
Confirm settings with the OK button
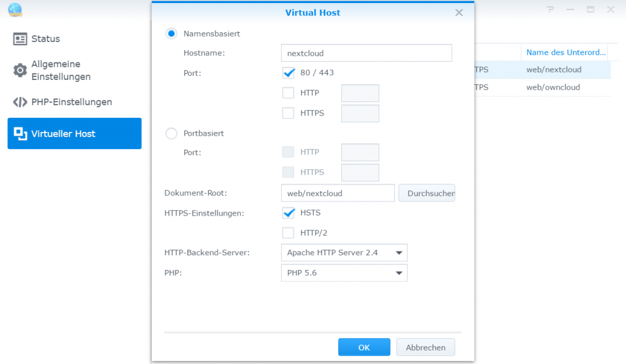click(364, 346)
